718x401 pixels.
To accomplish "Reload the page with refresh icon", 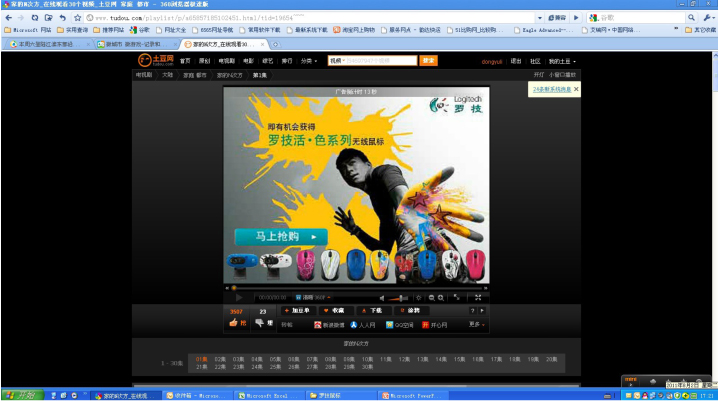I will coord(35,18).
